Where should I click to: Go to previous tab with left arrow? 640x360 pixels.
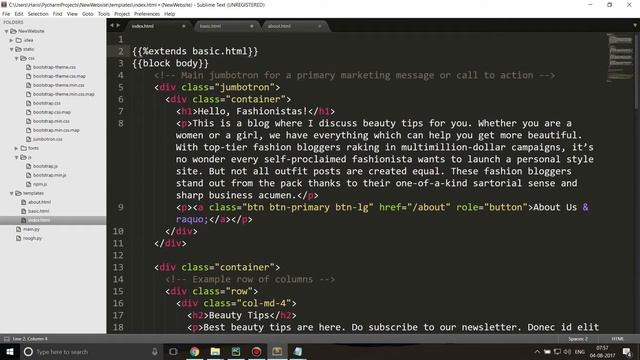[112, 25]
